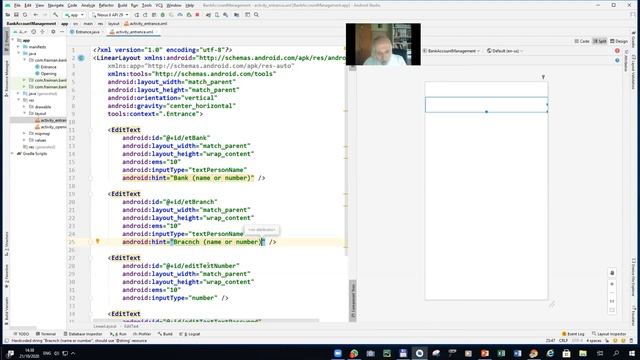640x360 pixels.
Task: Open the Terminal tool window
Action: pyautogui.click(x=46, y=334)
